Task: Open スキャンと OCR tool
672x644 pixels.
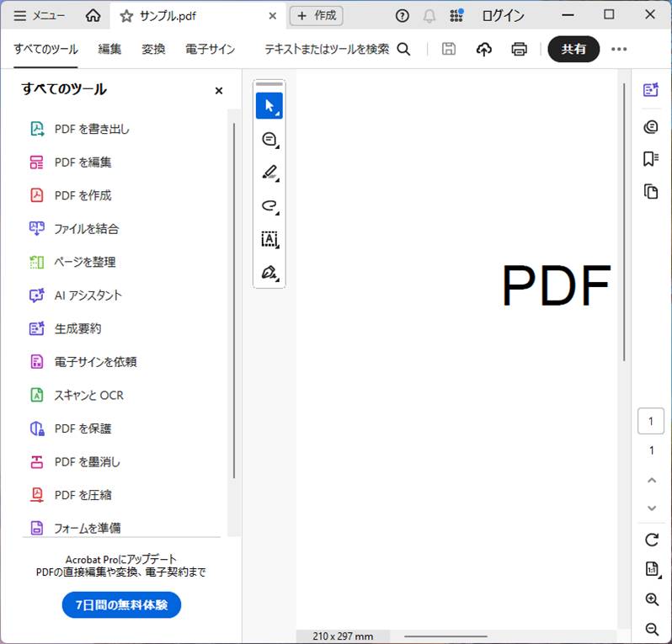Action: [77, 395]
